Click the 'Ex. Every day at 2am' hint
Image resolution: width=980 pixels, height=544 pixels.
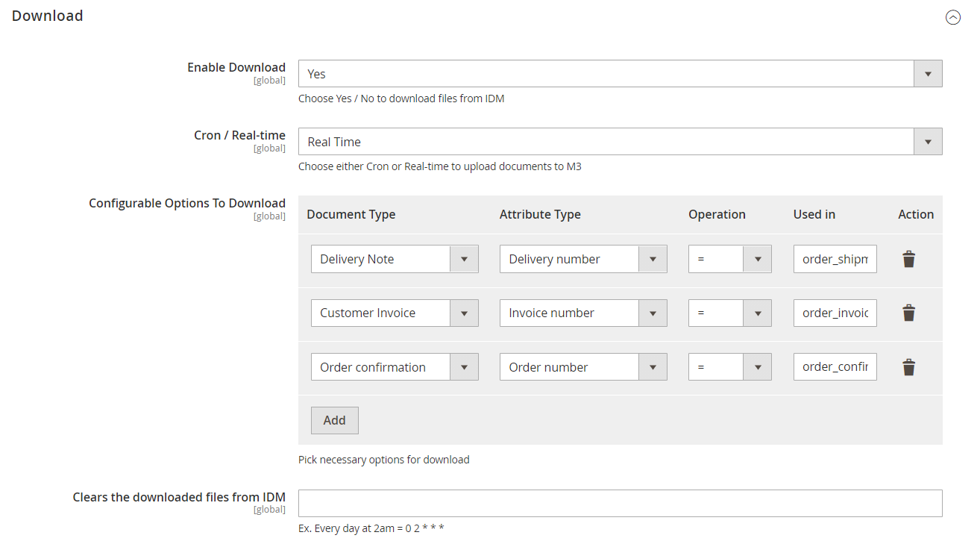pos(371,528)
